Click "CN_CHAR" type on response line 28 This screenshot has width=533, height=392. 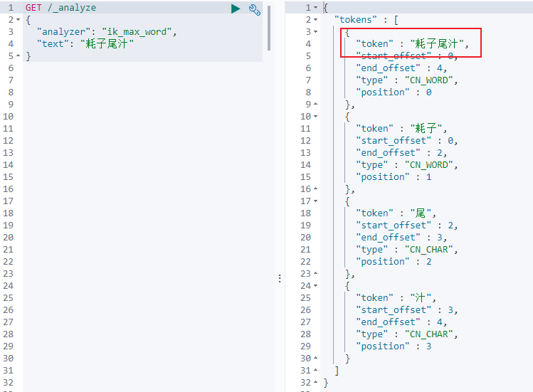[428, 334]
